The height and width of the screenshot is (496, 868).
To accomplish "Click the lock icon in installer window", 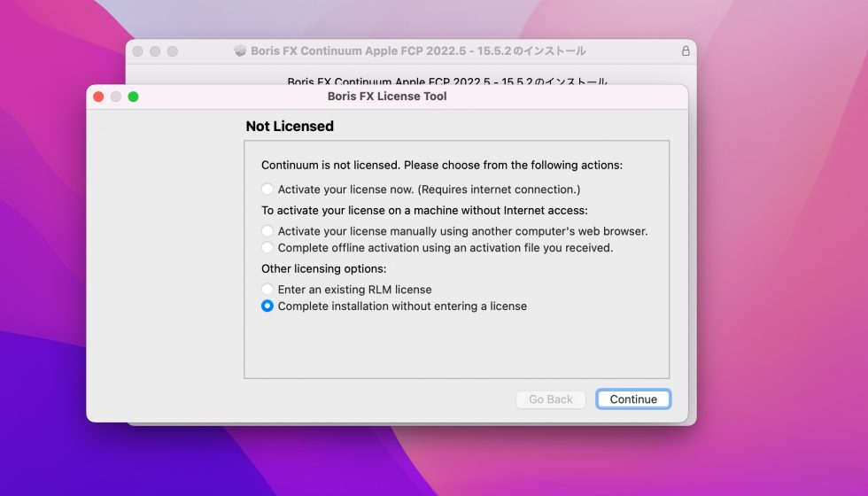I will click(x=686, y=51).
